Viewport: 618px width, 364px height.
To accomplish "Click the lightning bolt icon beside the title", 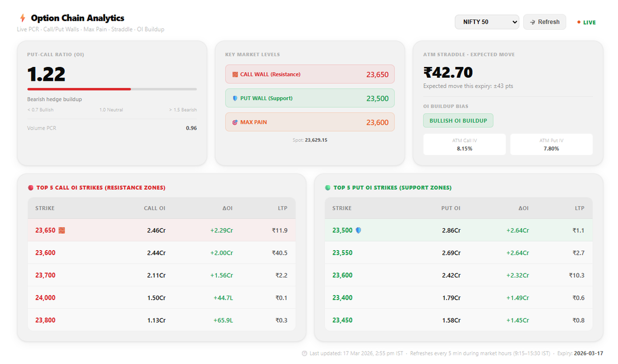I will click(x=22, y=18).
